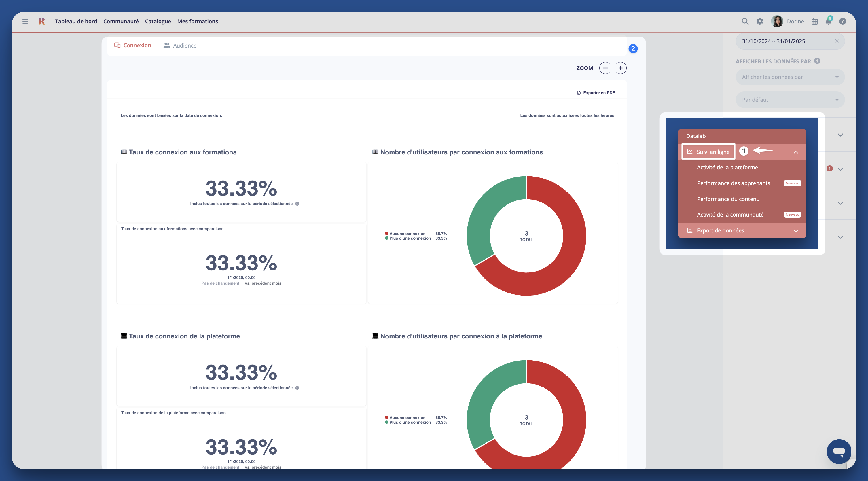Click Exporter en PDF
This screenshot has height=481, width=868.
coord(596,93)
